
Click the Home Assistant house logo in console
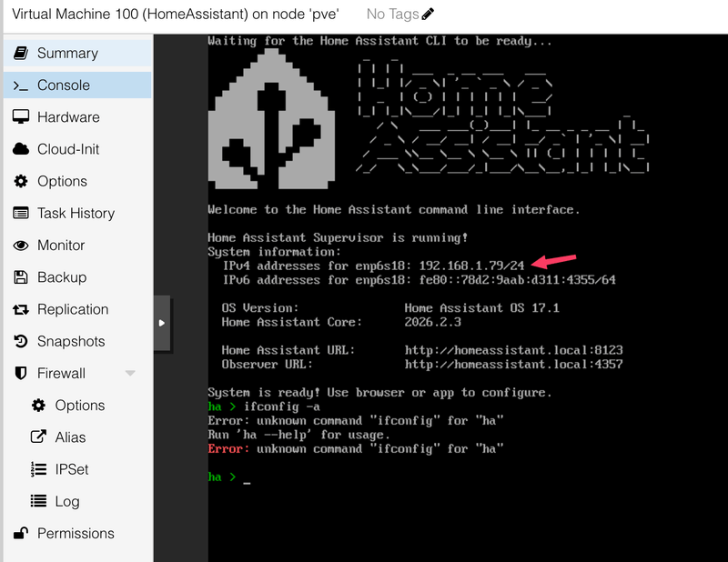271,119
